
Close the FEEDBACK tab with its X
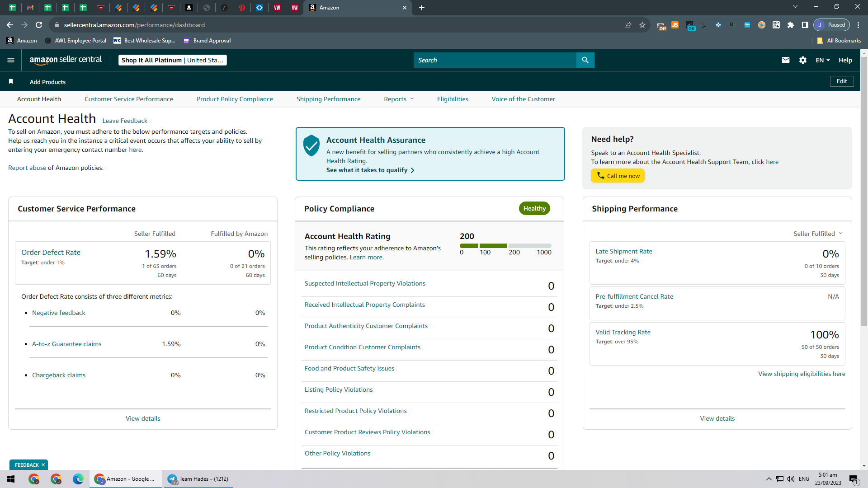[43, 465]
